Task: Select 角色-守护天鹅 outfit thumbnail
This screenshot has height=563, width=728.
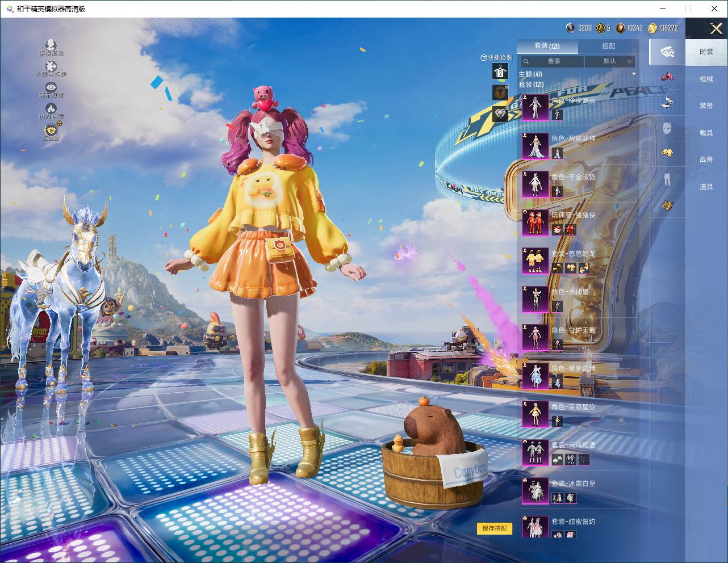Action: pos(535,337)
